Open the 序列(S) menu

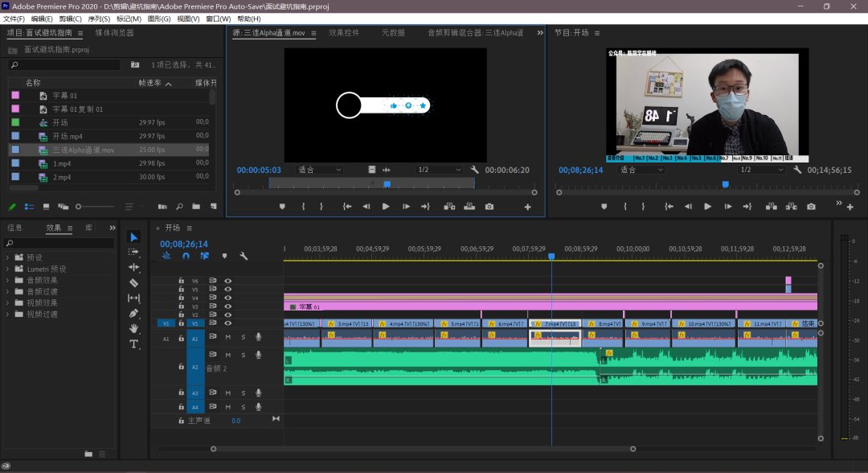[x=100, y=19]
